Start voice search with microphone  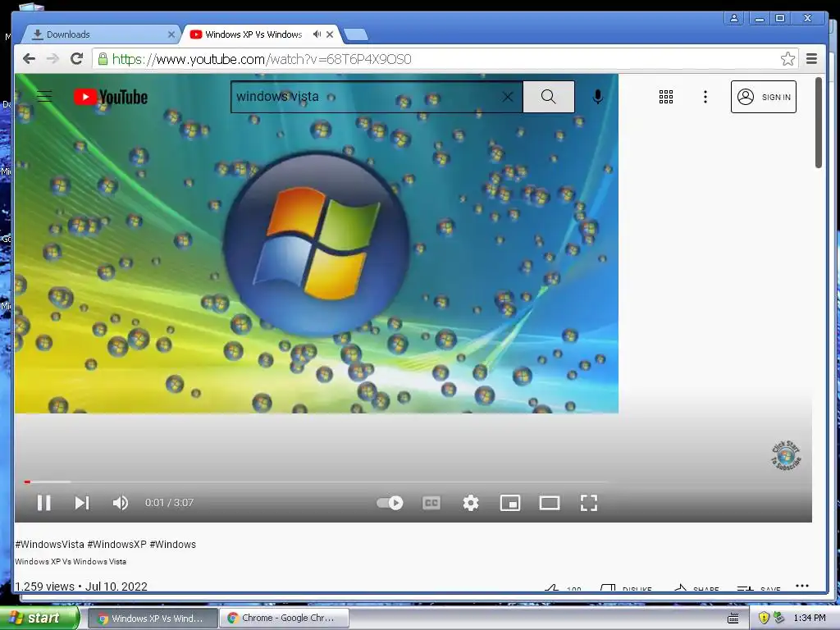click(x=598, y=97)
